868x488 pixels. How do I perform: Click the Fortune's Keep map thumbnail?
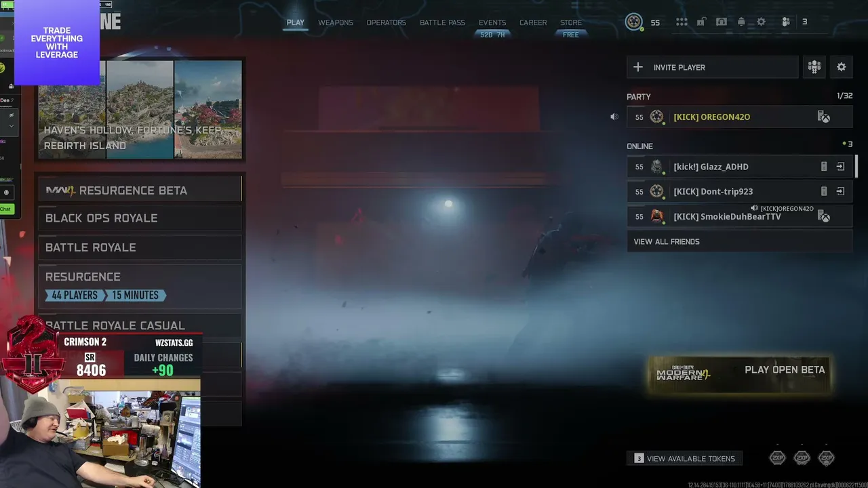coord(140,109)
